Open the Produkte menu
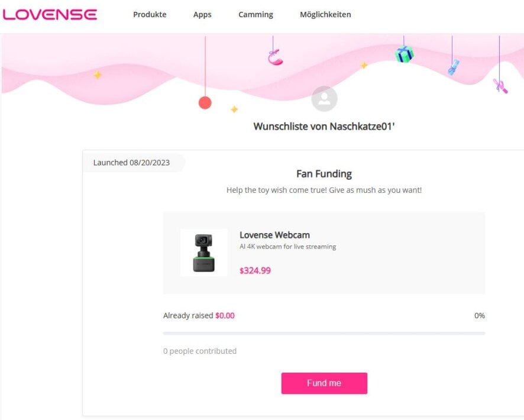Screen dimensions: 524x420 [x=150, y=15]
